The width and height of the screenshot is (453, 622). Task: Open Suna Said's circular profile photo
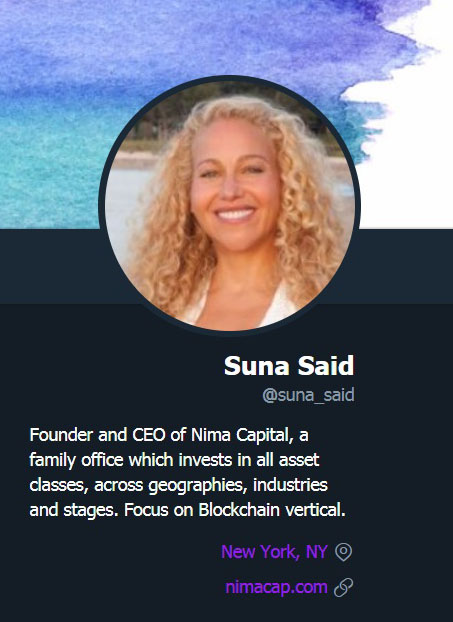tap(230, 205)
